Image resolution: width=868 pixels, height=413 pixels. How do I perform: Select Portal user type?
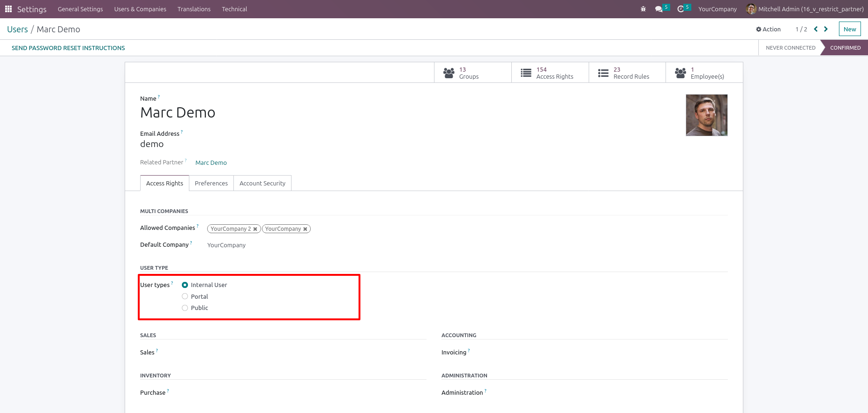(185, 296)
